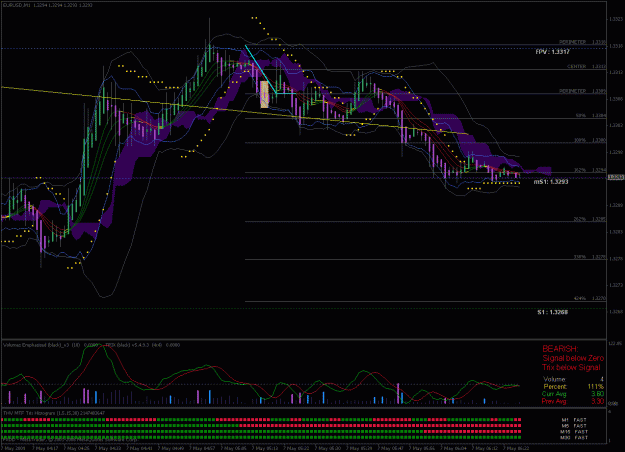Select the 424% Fibonacci level label

click(x=580, y=298)
